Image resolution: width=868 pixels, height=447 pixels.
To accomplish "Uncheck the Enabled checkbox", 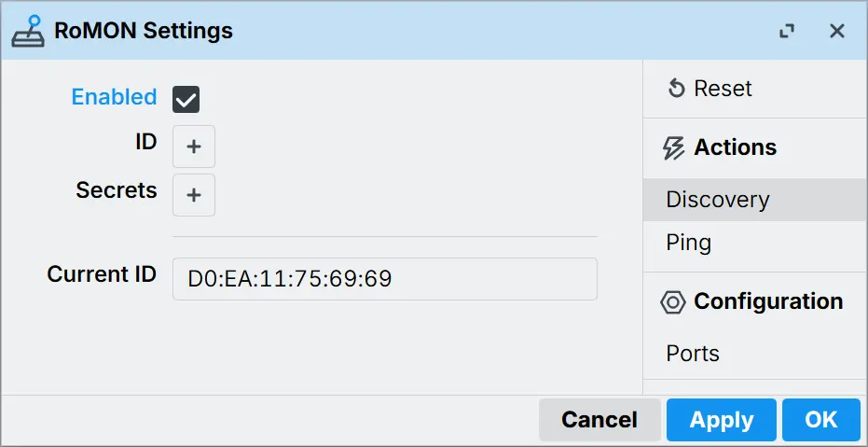I will click(186, 100).
